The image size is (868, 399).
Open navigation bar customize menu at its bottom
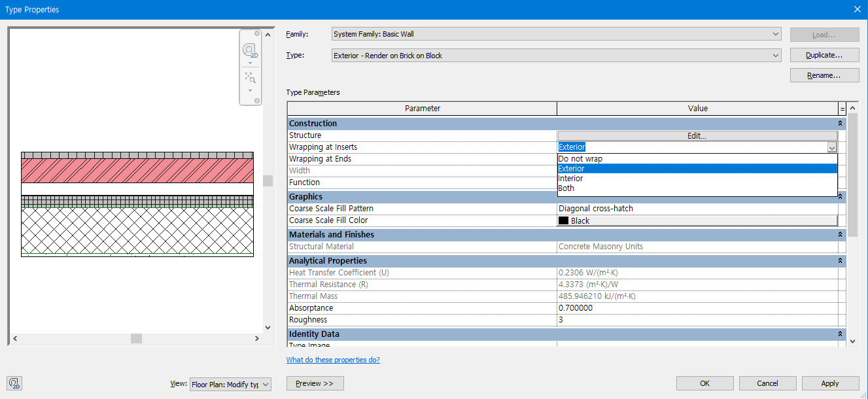pos(257,101)
